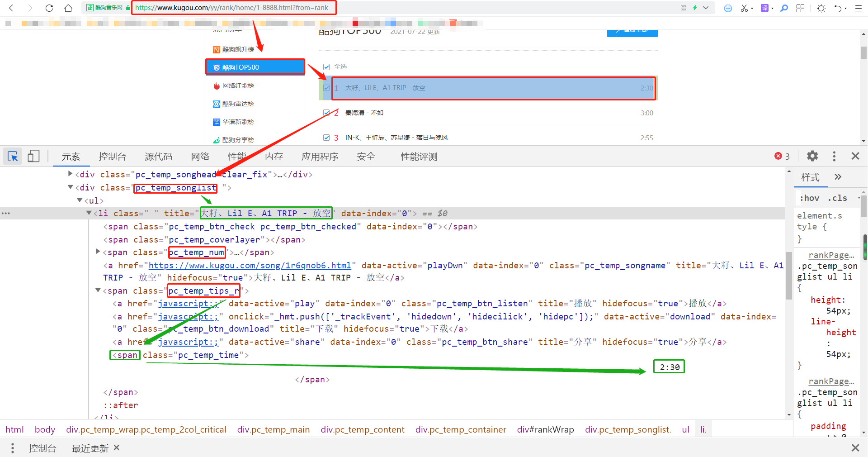Select the inspect element cursor icon in DevTools

coord(12,156)
